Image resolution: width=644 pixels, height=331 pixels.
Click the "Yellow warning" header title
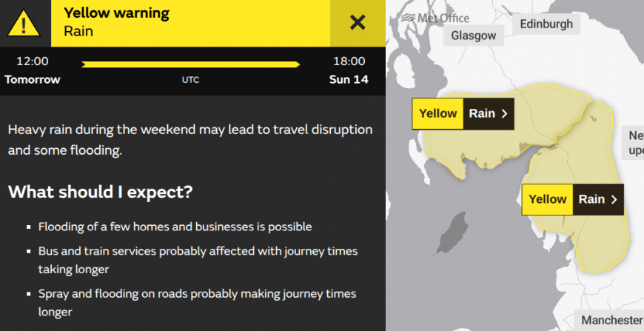(117, 13)
